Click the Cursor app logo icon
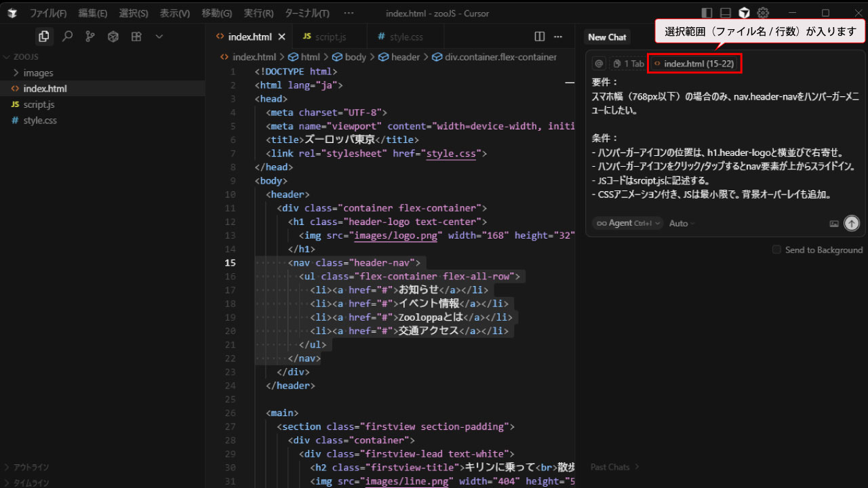Screen dimensions: 868x488 [x=12, y=13]
